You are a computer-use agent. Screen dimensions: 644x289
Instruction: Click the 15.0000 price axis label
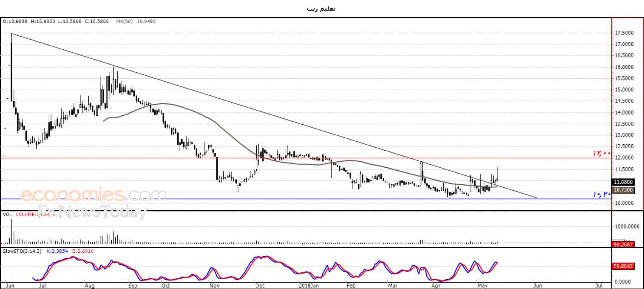point(625,90)
